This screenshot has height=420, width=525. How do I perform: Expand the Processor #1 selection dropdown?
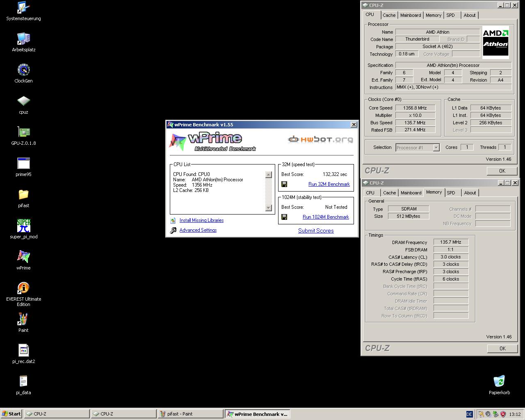click(x=436, y=148)
